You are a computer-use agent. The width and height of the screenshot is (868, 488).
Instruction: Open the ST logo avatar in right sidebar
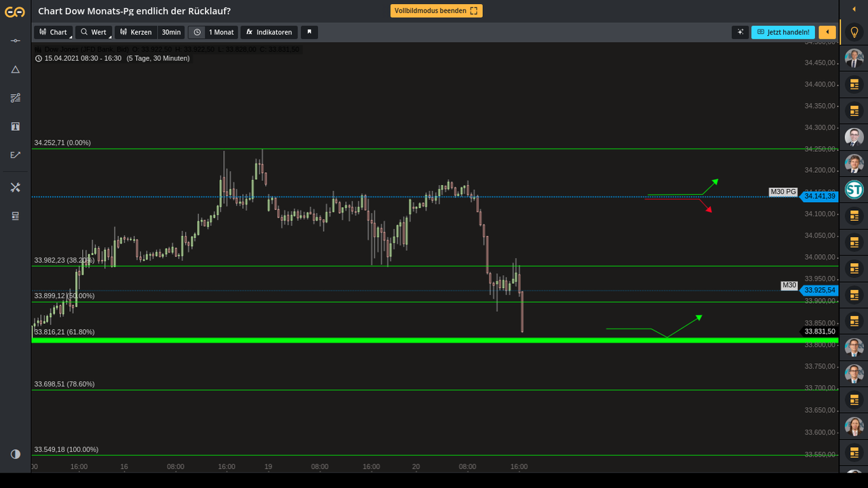click(854, 189)
